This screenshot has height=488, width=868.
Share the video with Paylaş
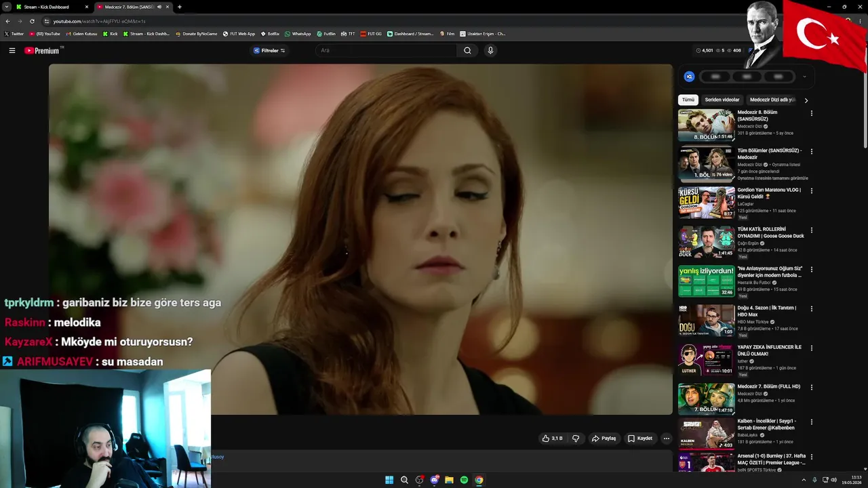click(604, 439)
